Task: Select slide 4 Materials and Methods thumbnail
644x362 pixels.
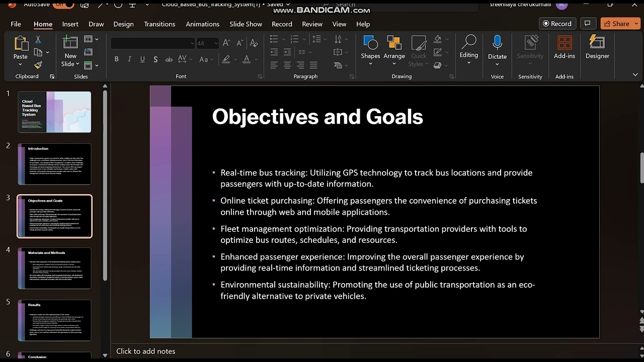Action: [54, 268]
